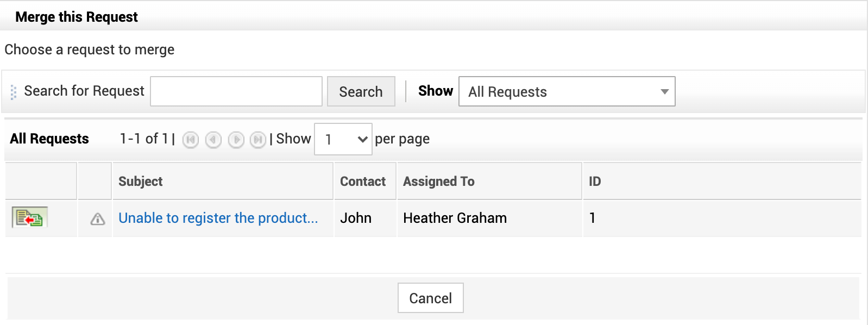Screen dimensions: 868x325
Task: Sort by the Subject column header
Action: pos(141,182)
